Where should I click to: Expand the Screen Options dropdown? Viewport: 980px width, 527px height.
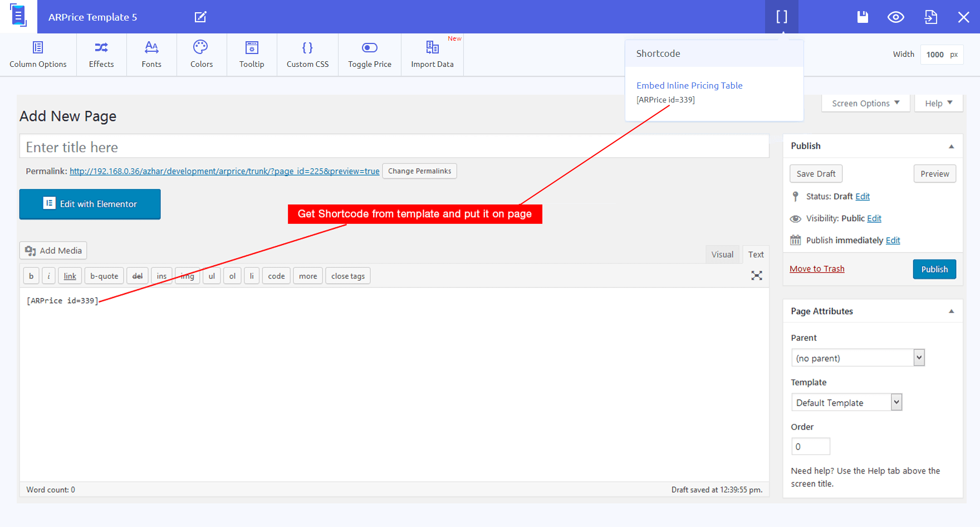[x=865, y=103]
